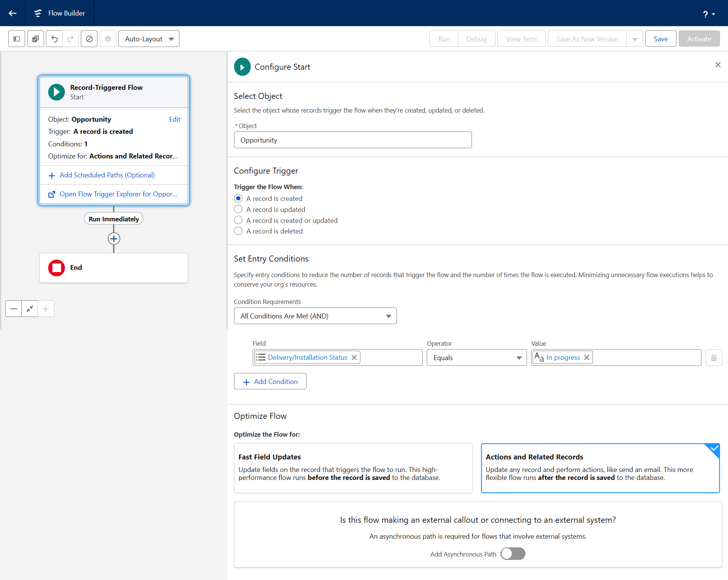The height and width of the screenshot is (580, 728).
Task: Select 'A record is created' trigger
Action: (238, 198)
